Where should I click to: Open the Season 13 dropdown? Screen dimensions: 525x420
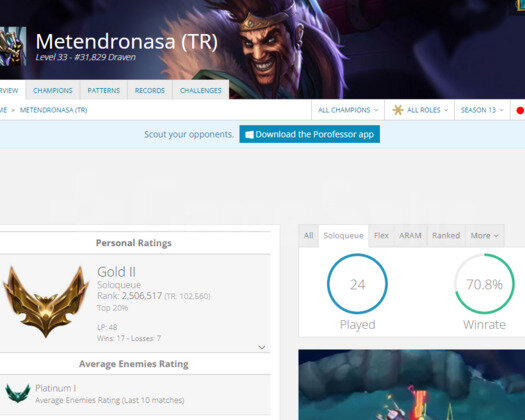click(x=482, y=110)
